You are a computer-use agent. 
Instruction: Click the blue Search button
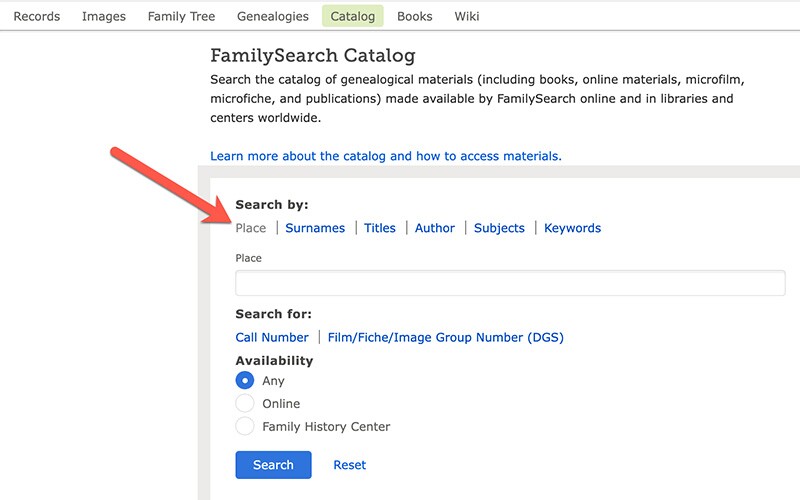click(273, 465)
